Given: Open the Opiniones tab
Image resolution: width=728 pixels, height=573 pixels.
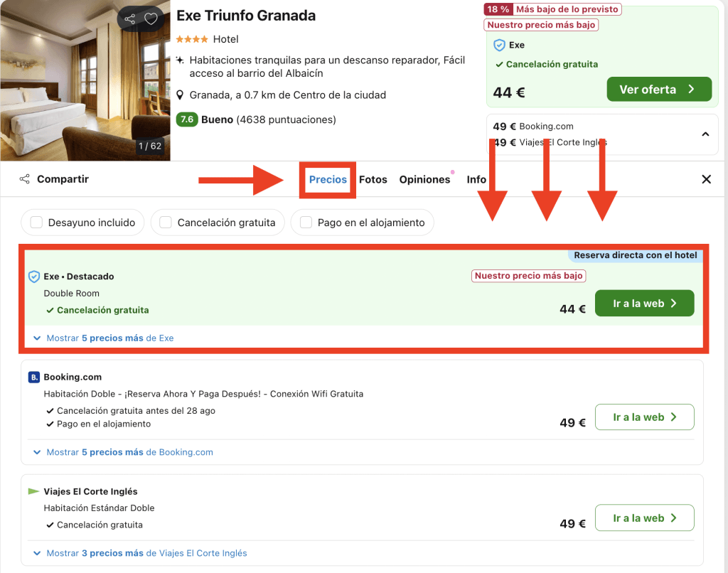Looking at the screenshot, I should click(424, 180).
